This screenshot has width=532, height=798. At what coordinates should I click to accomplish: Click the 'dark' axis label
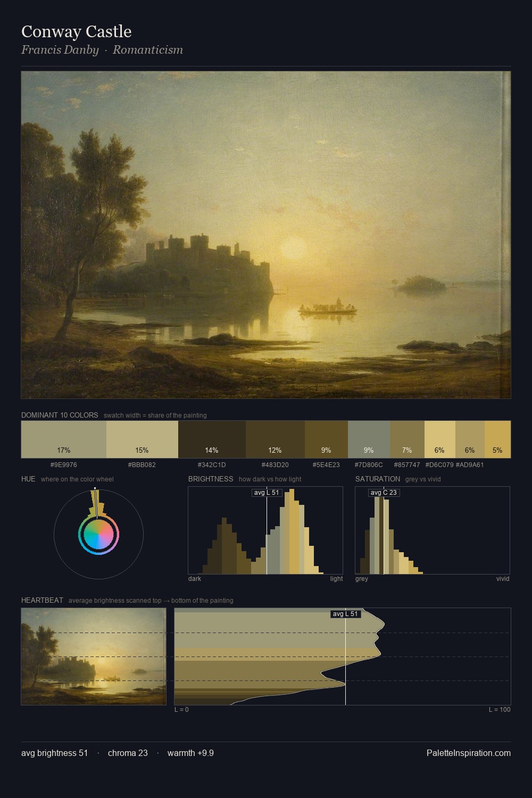[195, 579]
